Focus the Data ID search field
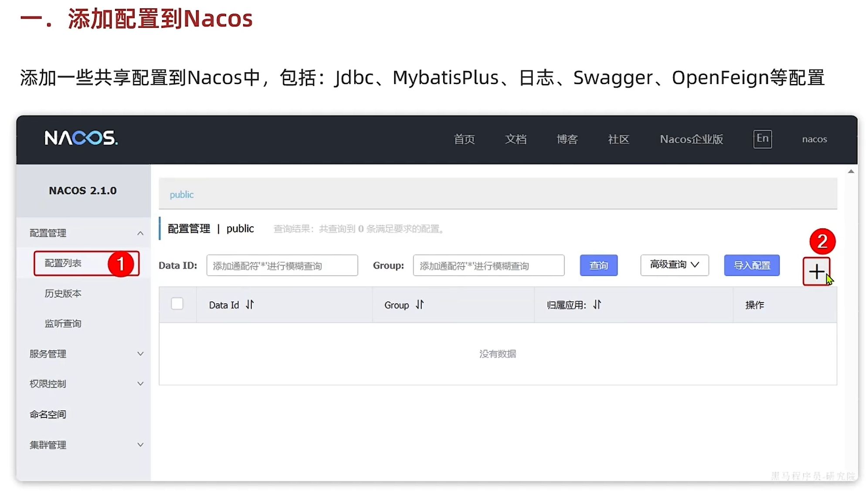Screen dimensions: 868x495 [x=282, y=265]
